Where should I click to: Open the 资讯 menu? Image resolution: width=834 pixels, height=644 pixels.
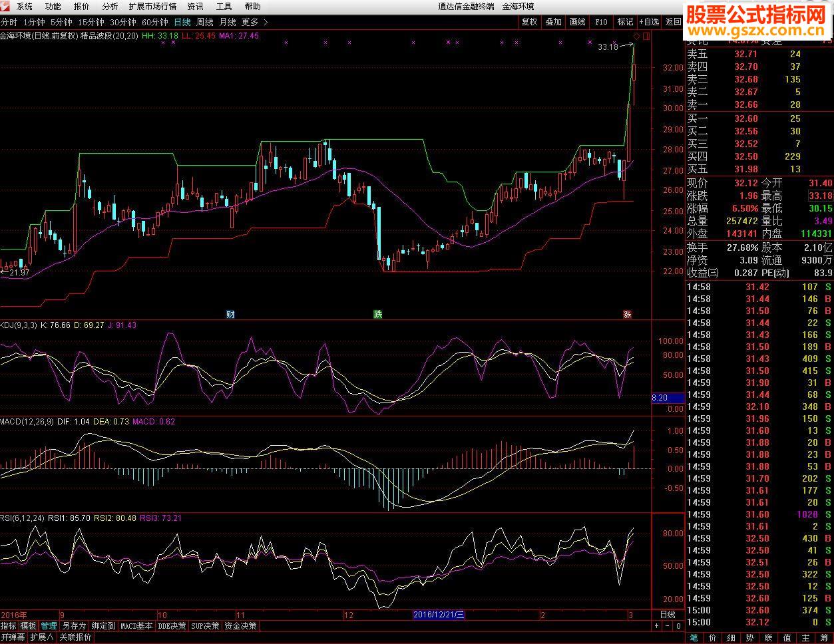pyautogui.click(x=195, y=6)
